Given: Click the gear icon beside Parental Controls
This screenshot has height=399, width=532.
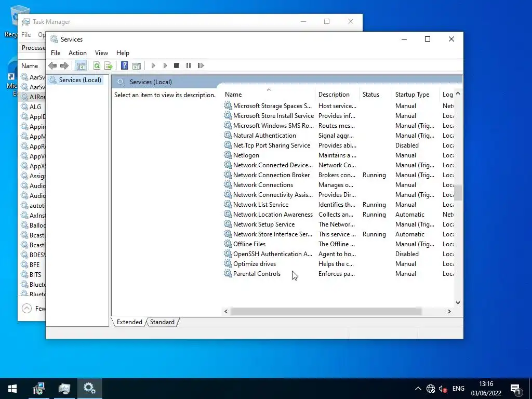Looking at the screenshot, I should click(228, 273).
